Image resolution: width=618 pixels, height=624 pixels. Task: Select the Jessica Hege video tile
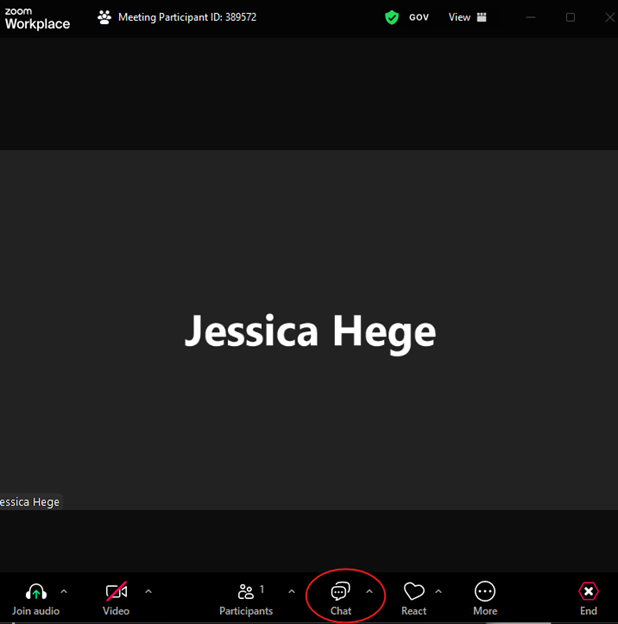309,330
